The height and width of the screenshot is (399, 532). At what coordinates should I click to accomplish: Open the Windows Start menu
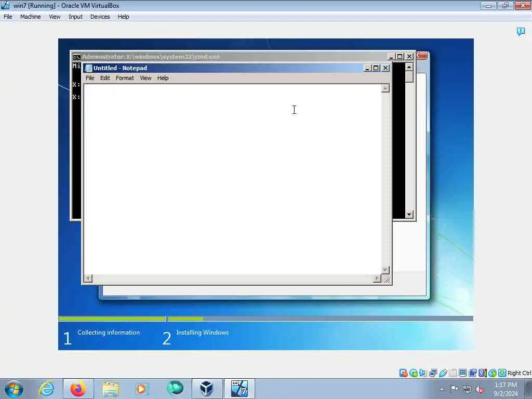coord(14,389)
